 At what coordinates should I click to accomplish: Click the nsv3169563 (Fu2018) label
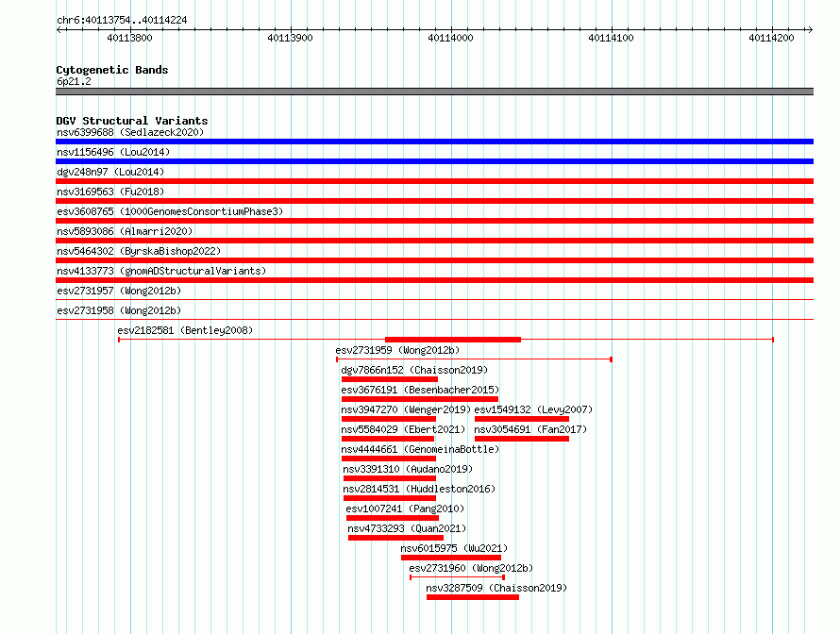click(x=110, y=192)
